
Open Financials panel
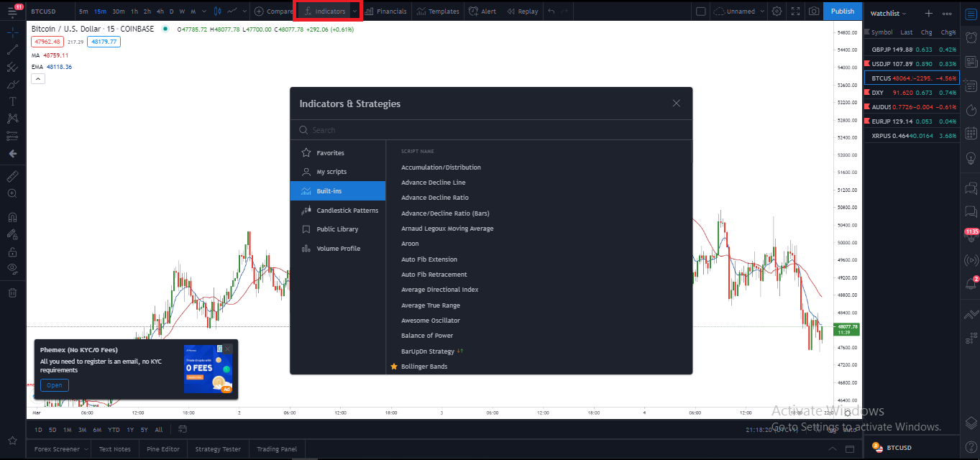pos(386,11)
